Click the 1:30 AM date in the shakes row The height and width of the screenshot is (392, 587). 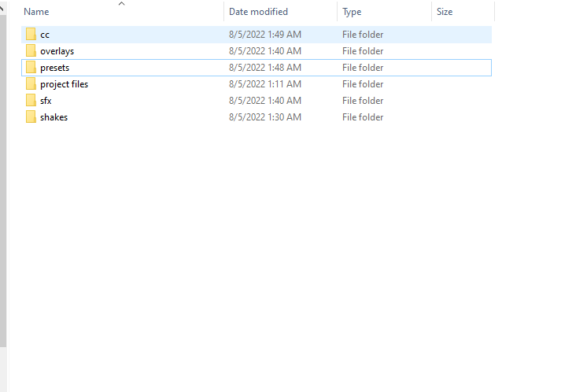(x=264, y=117)
